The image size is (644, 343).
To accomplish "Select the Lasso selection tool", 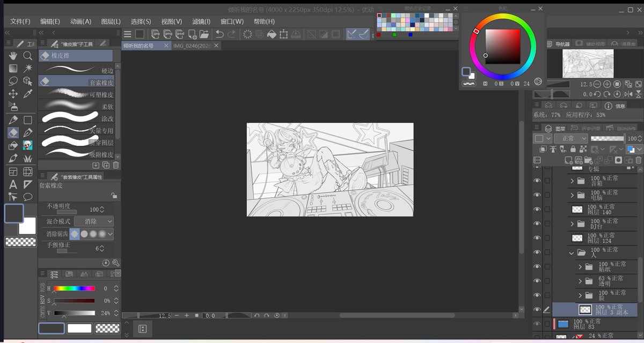I will (x=13, y=81).
